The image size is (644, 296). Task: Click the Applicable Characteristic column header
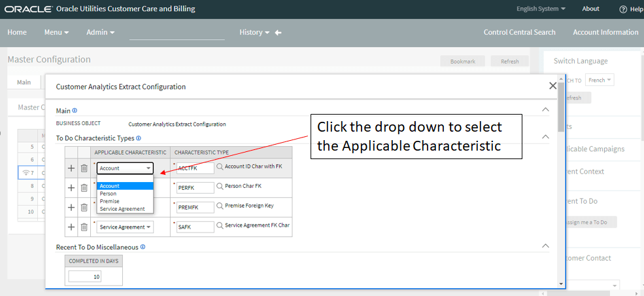(x=131, y=152)
